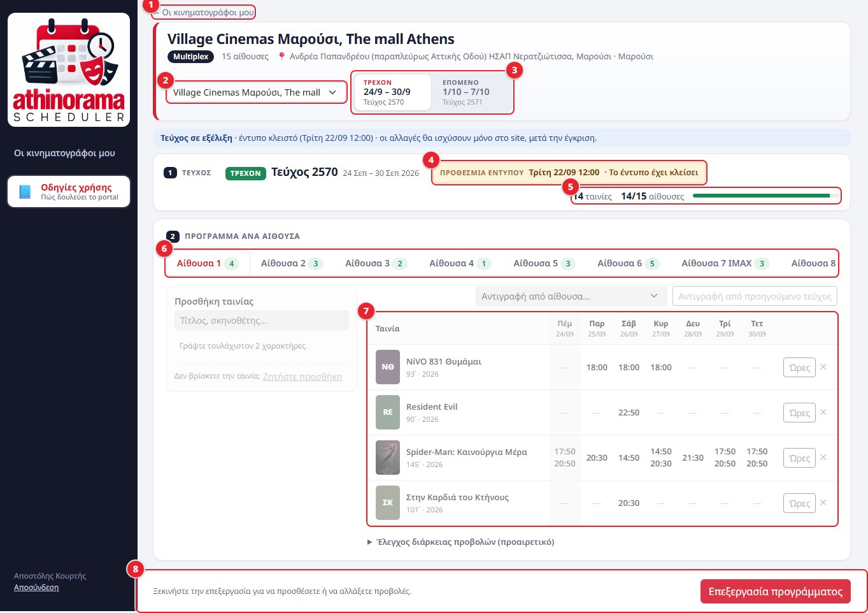
Task: Open the Αντιγραφή από αίθουσα dropdown
Action: [570, 296]
